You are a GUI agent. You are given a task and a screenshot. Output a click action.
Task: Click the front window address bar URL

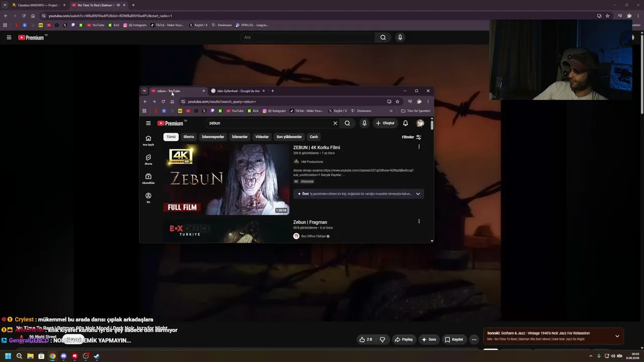[222, 102]
